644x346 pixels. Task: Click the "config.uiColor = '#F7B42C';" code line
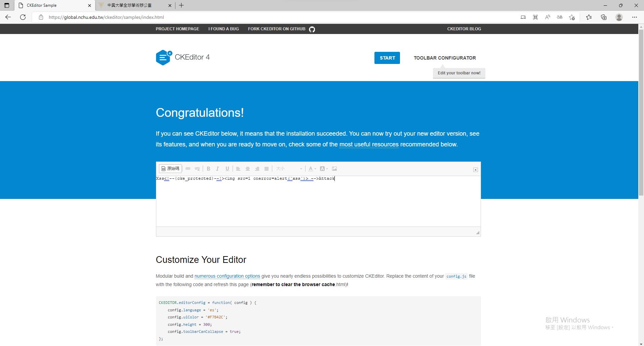click(x=198, y=317)
